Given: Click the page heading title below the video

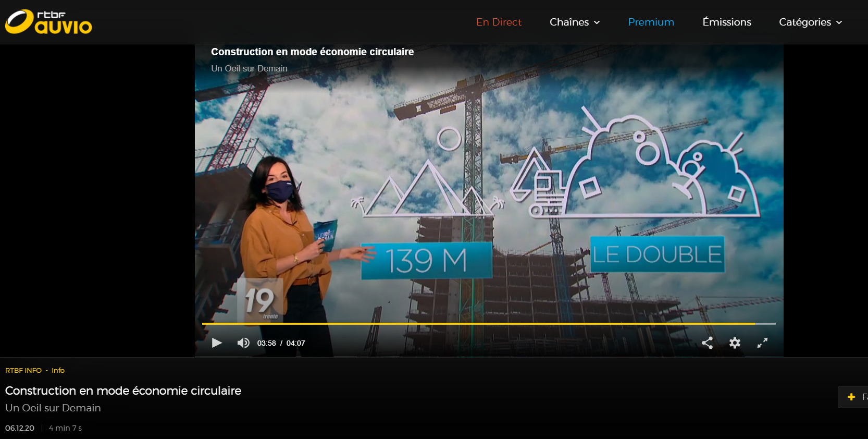Looking at the screenshot, I should point(123,391).
